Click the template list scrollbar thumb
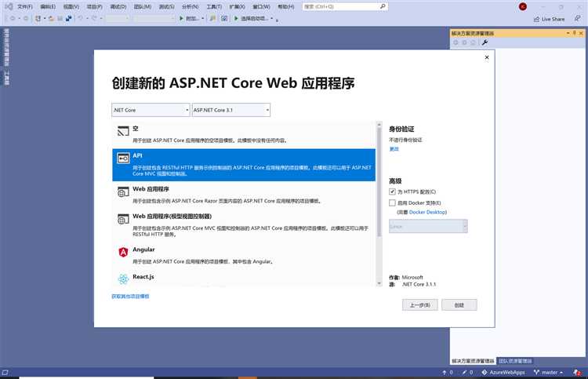Screen dimensions: 588x379 pos(379,182)
